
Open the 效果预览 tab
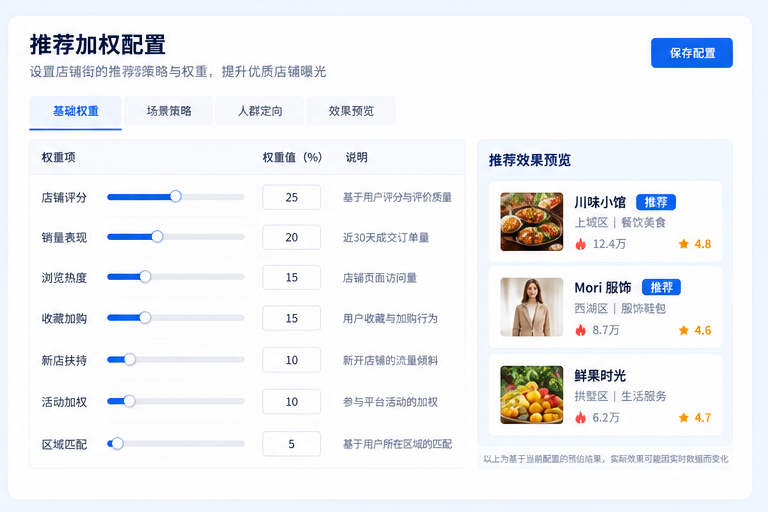pyautogui.click(x=351, y=111)
